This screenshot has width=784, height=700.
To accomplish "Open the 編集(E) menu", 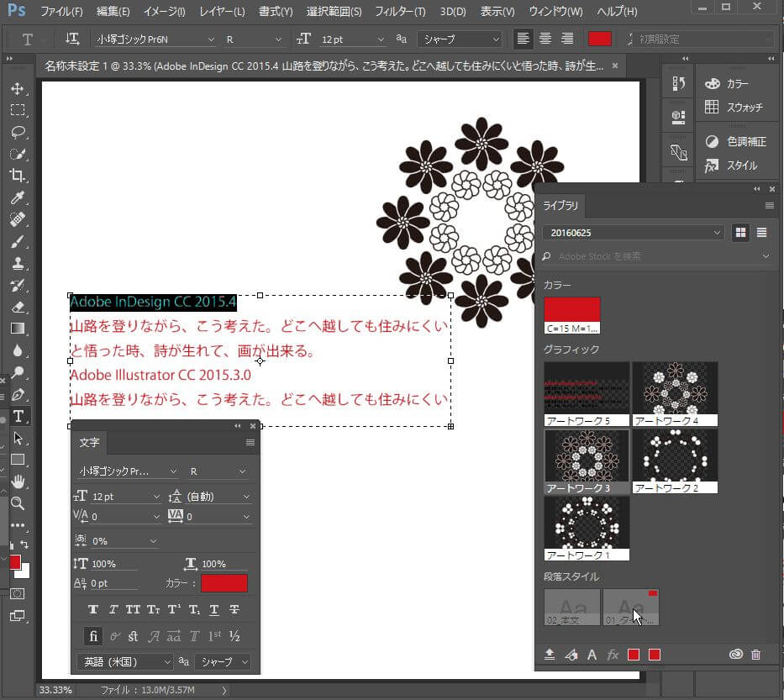I will [113, 12].
